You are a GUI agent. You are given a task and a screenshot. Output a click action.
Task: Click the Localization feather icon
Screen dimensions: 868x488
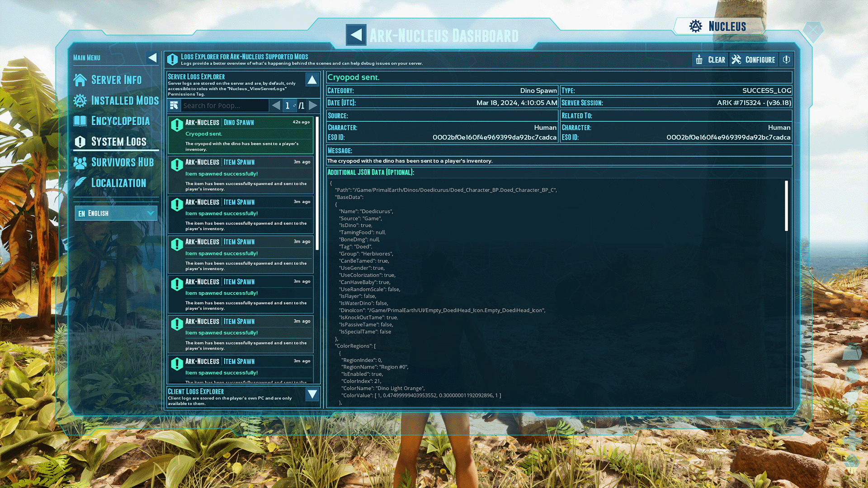pyautogui.click(x=80, y=183)
